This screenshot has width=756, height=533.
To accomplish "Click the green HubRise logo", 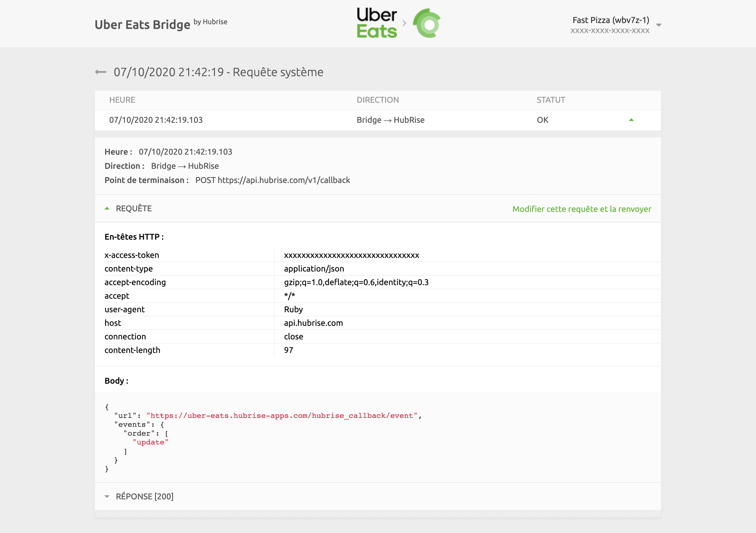I will point(427,23).
